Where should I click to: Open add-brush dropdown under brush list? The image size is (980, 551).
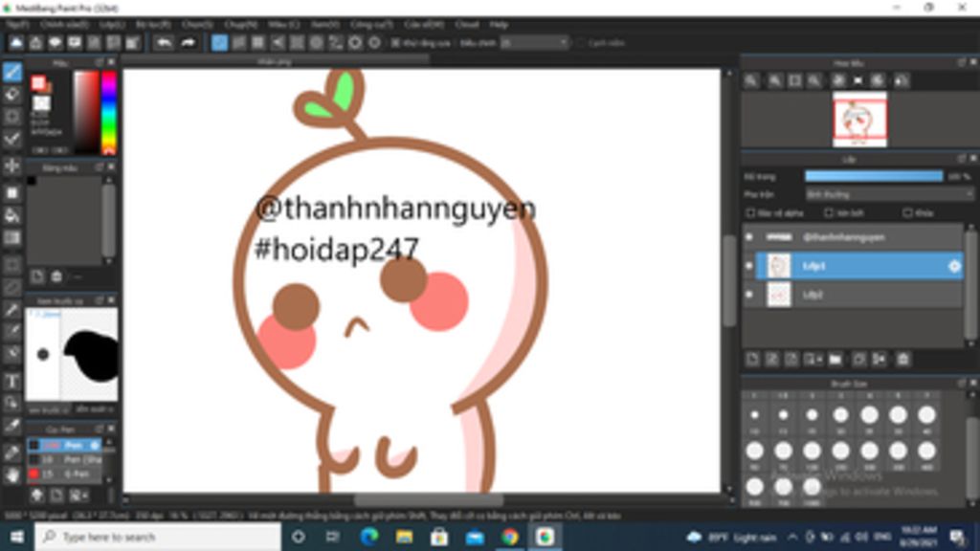[78, 496]
